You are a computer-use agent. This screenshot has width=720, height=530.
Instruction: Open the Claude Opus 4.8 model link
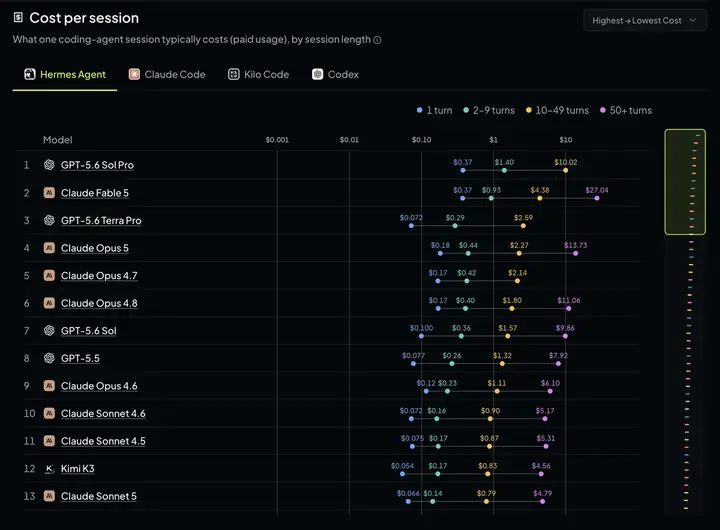click(x=99, y=303)
